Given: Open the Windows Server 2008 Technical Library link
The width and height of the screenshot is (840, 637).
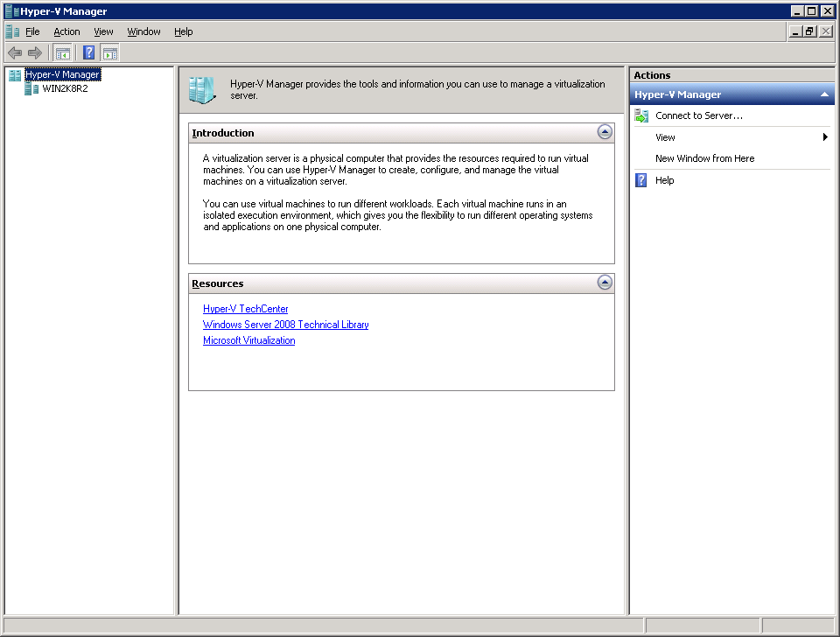Looking at the screenshot, I should (x=285, y=325).
